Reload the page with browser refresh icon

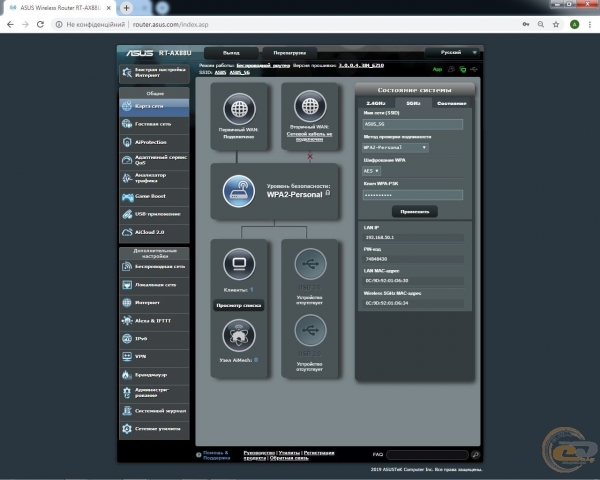point(40,24)
